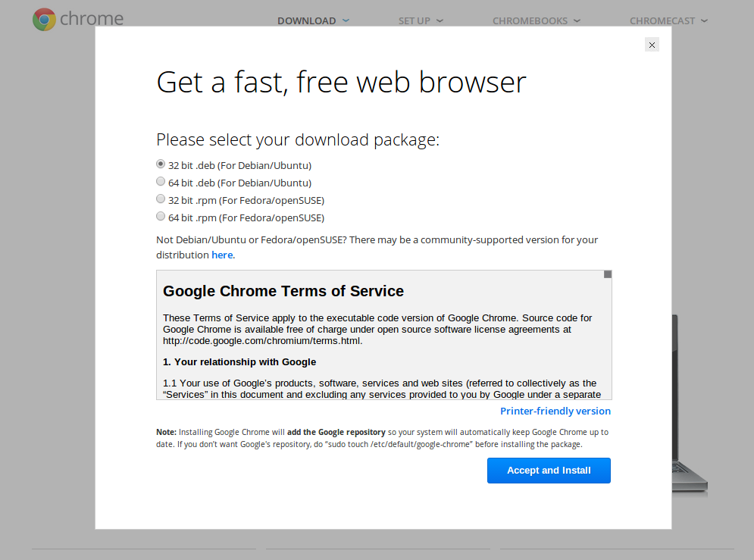Open the SET UP menu item
The height and width of the screenshot is (560, 754).
click(414, 21)
